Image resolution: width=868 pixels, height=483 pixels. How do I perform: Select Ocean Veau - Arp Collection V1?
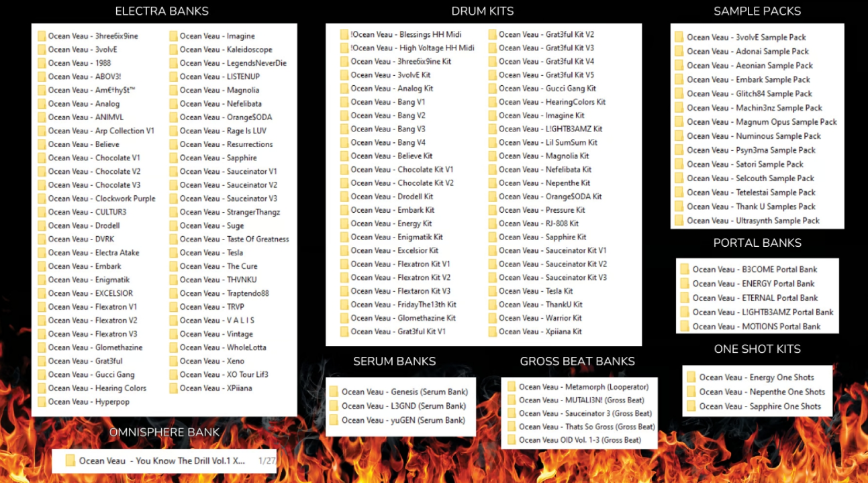point(101,131)
